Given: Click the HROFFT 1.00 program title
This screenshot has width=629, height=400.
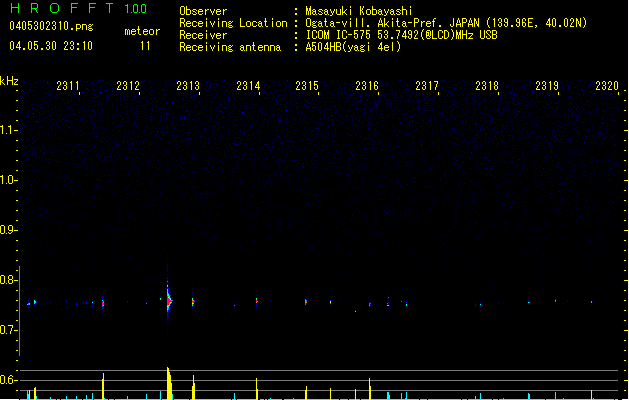Looking at the screenshot, I should (79, 8).
